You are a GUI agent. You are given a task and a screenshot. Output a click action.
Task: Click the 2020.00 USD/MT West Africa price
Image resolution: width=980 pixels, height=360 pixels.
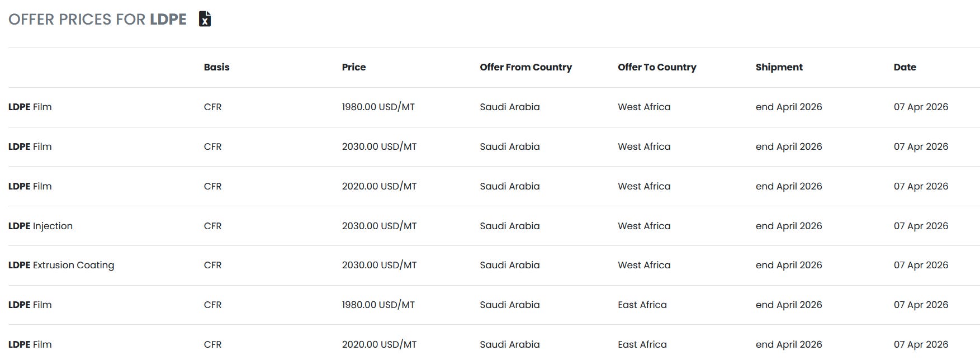tap(379, 186)
